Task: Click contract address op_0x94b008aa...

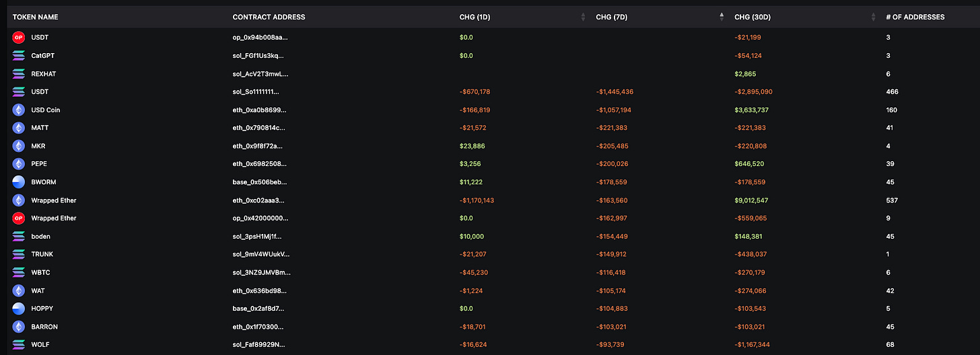Action: [260, 38]
